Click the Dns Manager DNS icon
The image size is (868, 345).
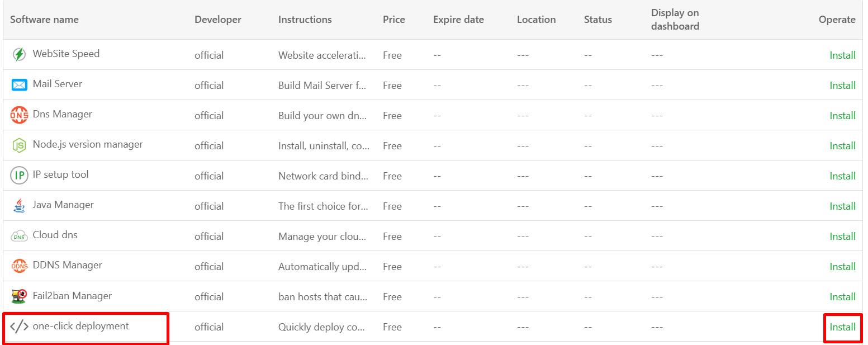coord(19,115)
